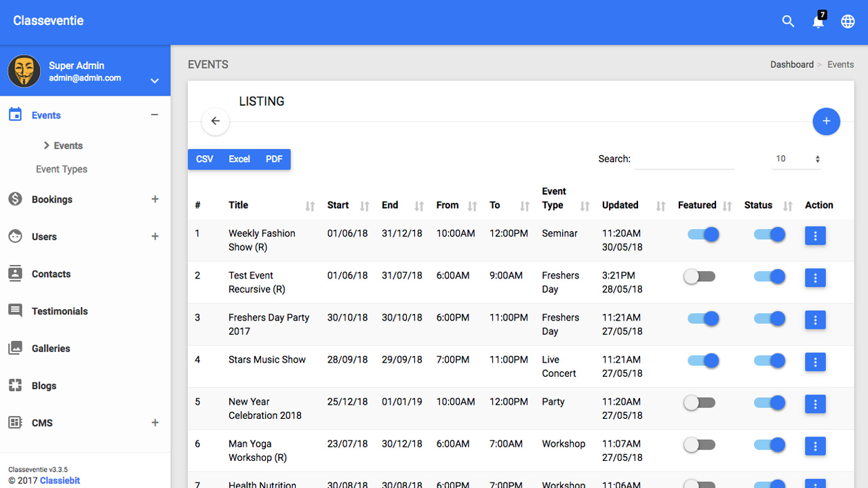Toggle Status for Freshers Day Party 2017
868x488 pixels.
[770, 319]
